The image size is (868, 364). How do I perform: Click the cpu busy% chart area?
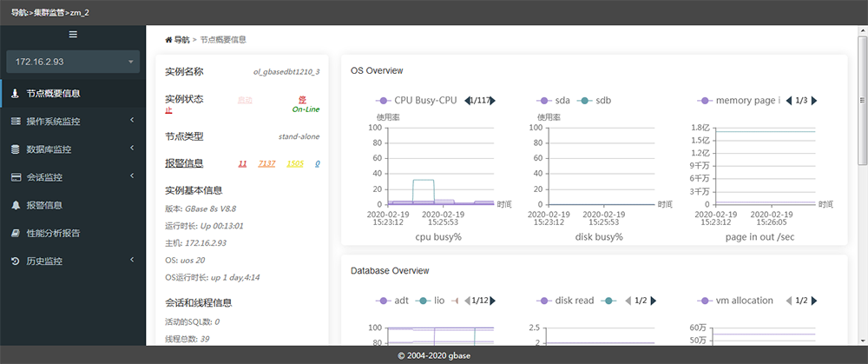[x=440, y=166]
